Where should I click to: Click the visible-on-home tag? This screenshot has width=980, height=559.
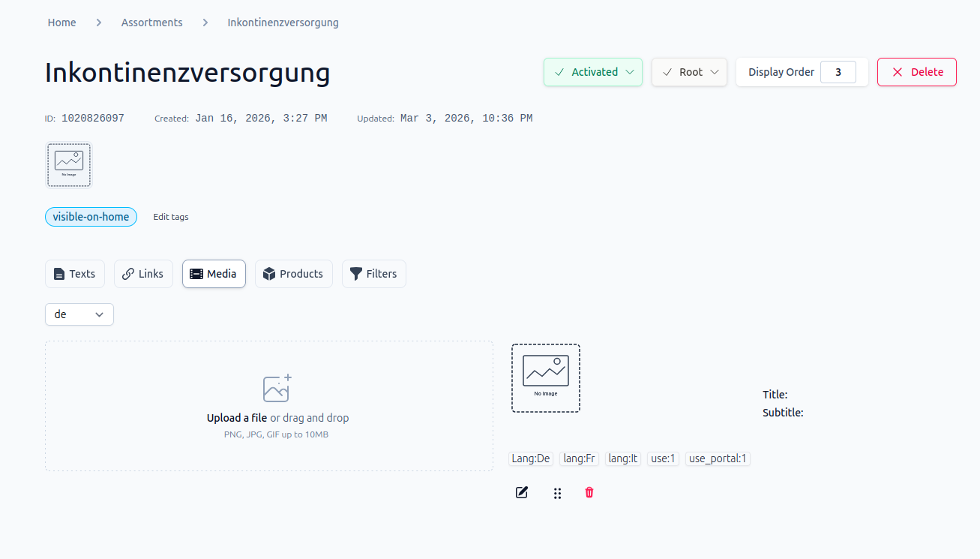tap(91, 217)
